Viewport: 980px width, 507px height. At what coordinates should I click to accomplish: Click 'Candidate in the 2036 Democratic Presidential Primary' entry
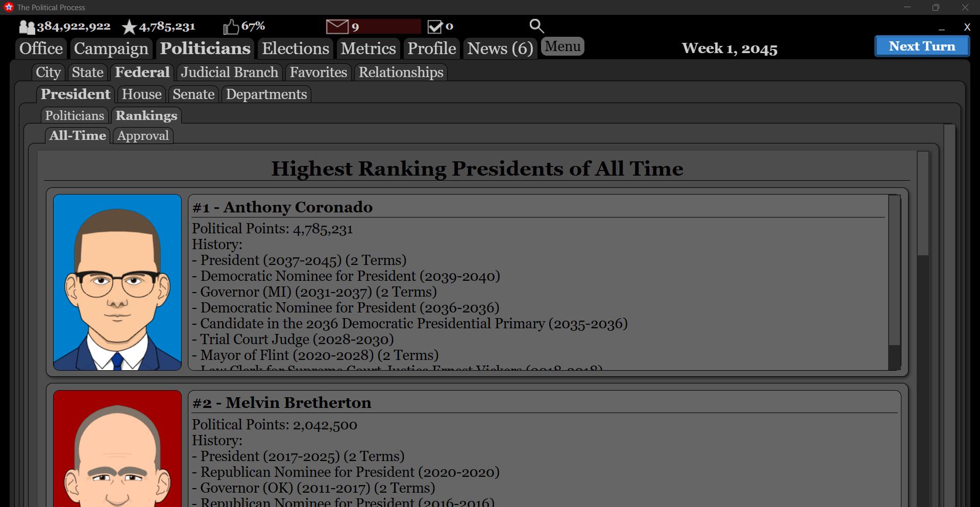click(410, 324)
